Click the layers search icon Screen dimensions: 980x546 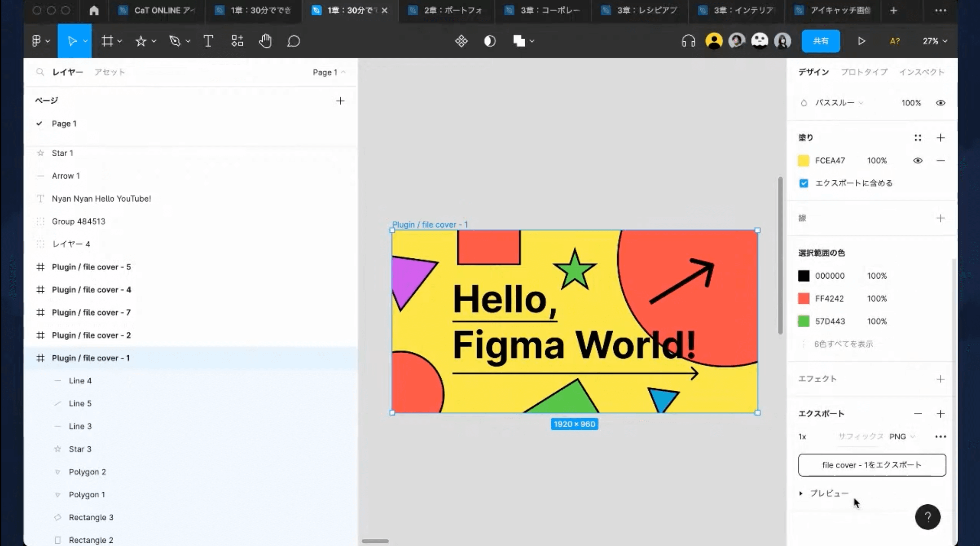(x=40, y=72)
